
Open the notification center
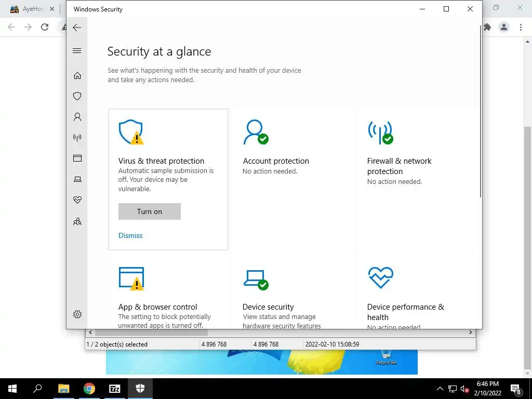(x=516, y=389)
